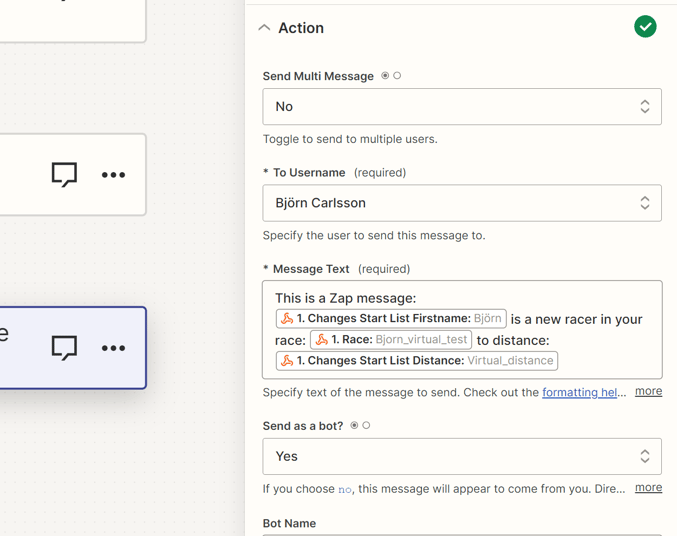Viewport: 677px width, 536px height.
Task: Click the webhook icon in the Firstname pill
Action: point(287,319)
